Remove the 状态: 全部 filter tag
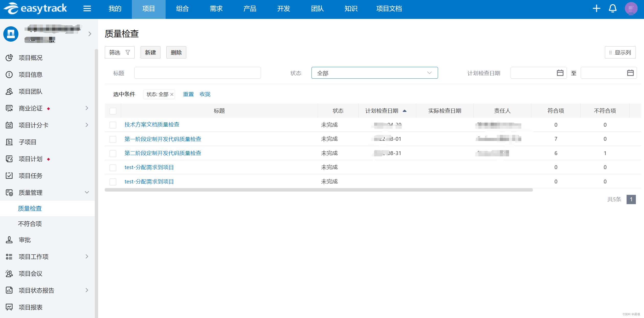 (172, 95)
